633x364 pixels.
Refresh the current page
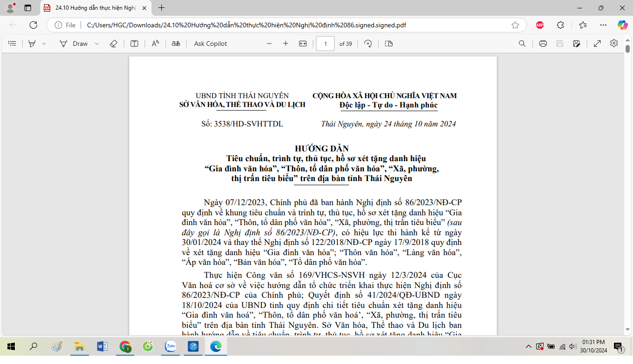point(33,25)
